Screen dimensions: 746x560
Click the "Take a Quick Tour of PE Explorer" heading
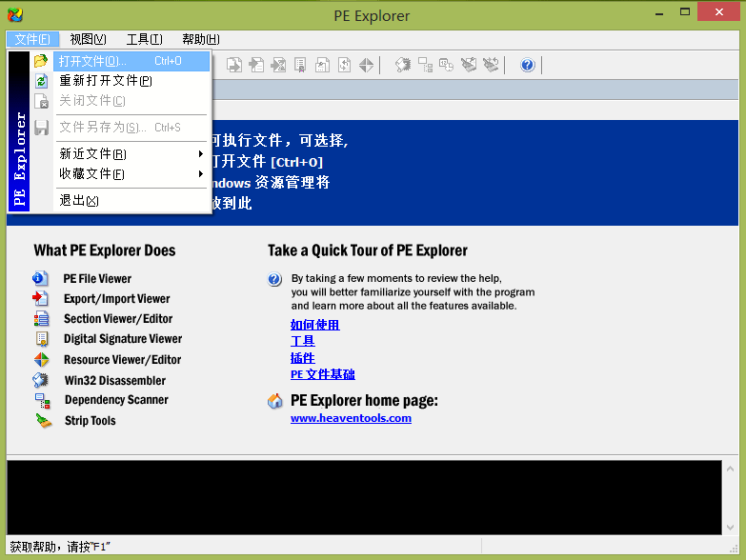pyautogui.click(x=368, y=250)
